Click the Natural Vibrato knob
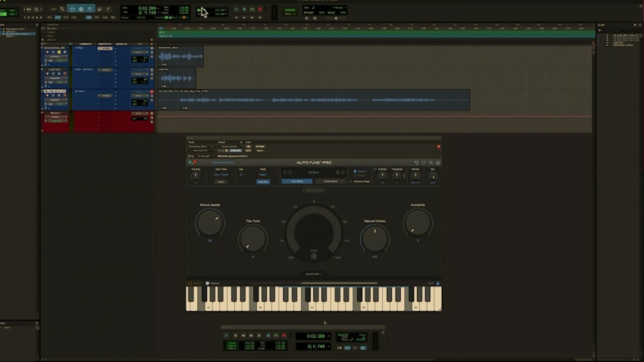 (x=375, y=239)
